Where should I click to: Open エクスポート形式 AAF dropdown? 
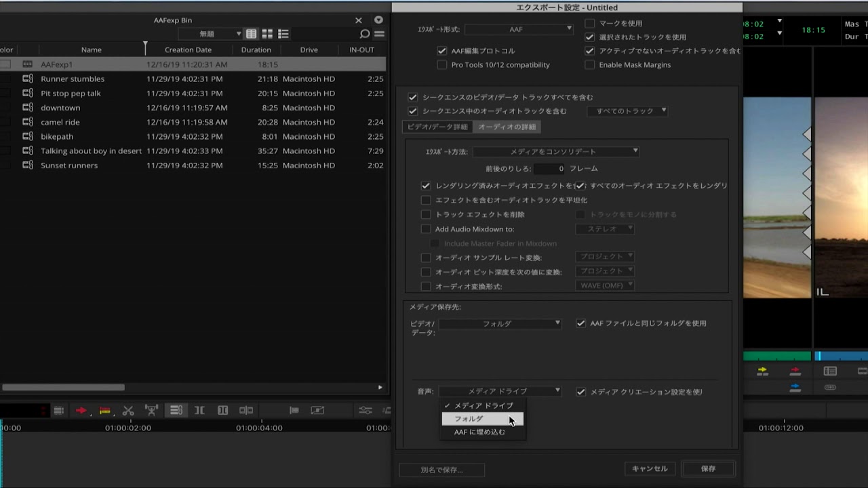519,29
